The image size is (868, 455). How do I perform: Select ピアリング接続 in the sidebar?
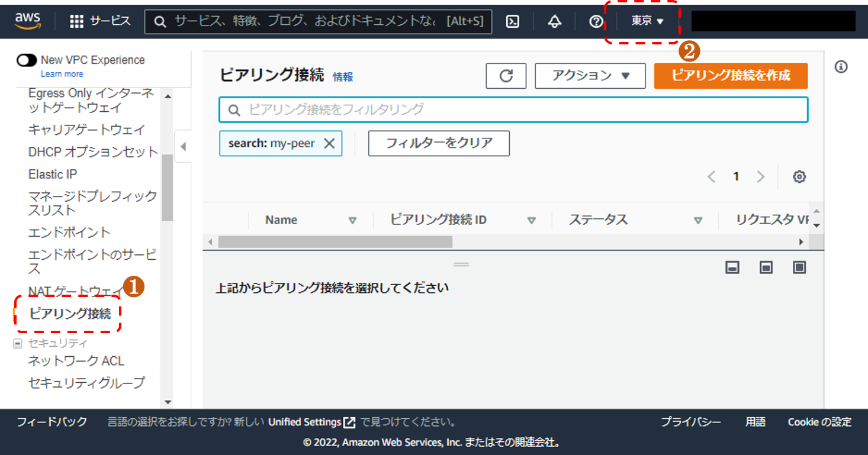tap(70, 314)
